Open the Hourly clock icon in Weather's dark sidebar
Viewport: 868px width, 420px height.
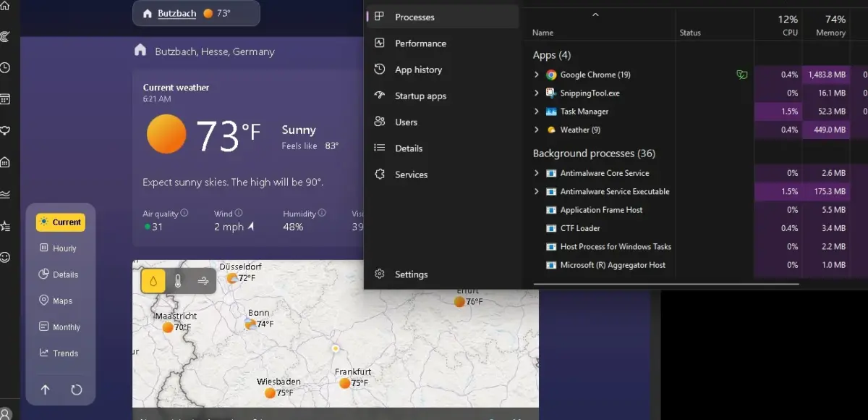(x=4, y=68)
